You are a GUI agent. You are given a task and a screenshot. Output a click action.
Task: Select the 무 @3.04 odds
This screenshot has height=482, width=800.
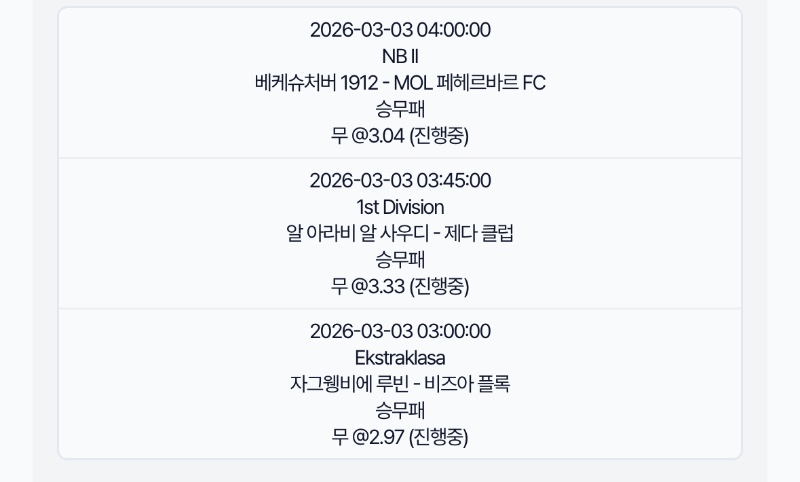click(367, 136)
